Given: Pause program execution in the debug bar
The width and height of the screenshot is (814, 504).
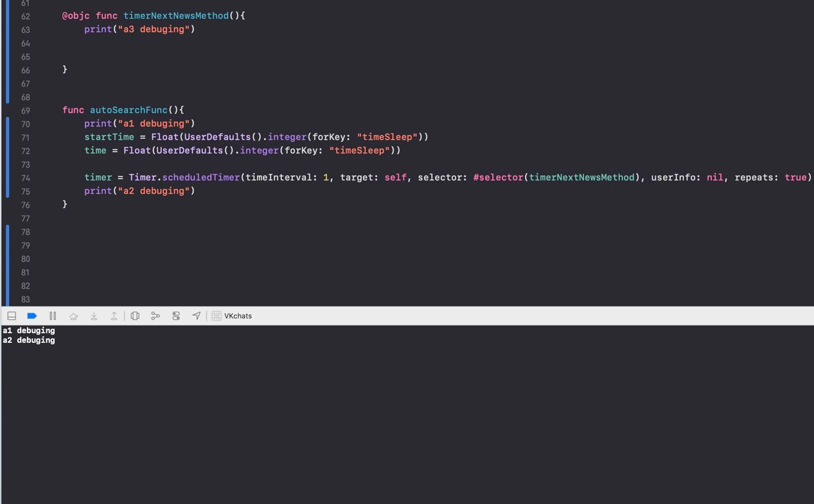Looking at the screenshot, I should point(53,316).
